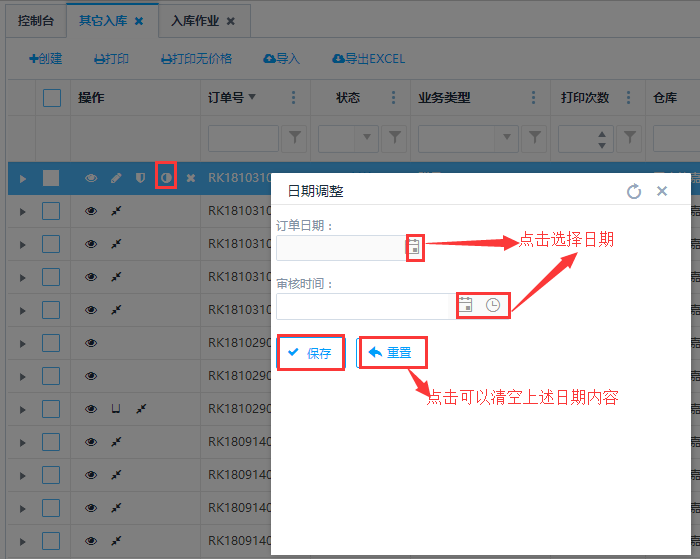Toggle the checkbox of the highlighted first row
This screenshot has height=559, width=700.
(51, 178)
